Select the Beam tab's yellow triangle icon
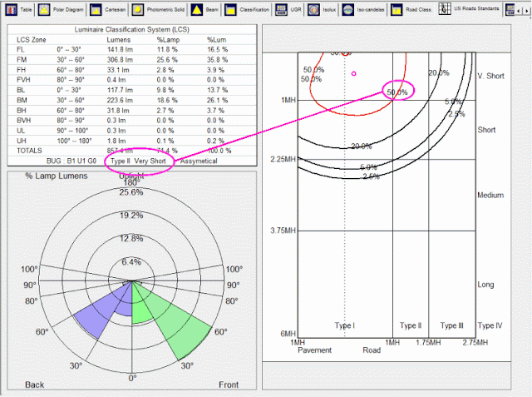Viewport: 532px width, 397px height. click(x=197, y=9)
